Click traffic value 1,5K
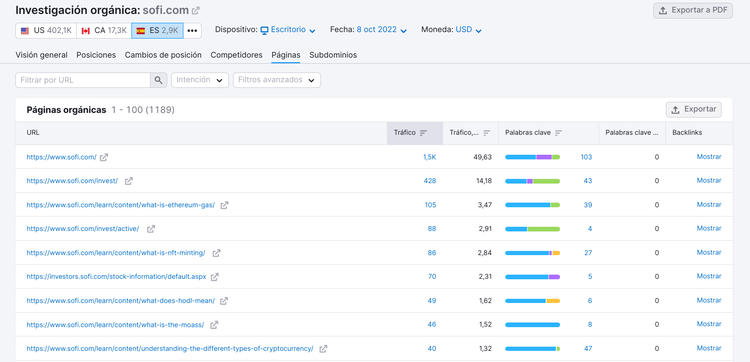750x362 pixels. click(x=430, y=157)
